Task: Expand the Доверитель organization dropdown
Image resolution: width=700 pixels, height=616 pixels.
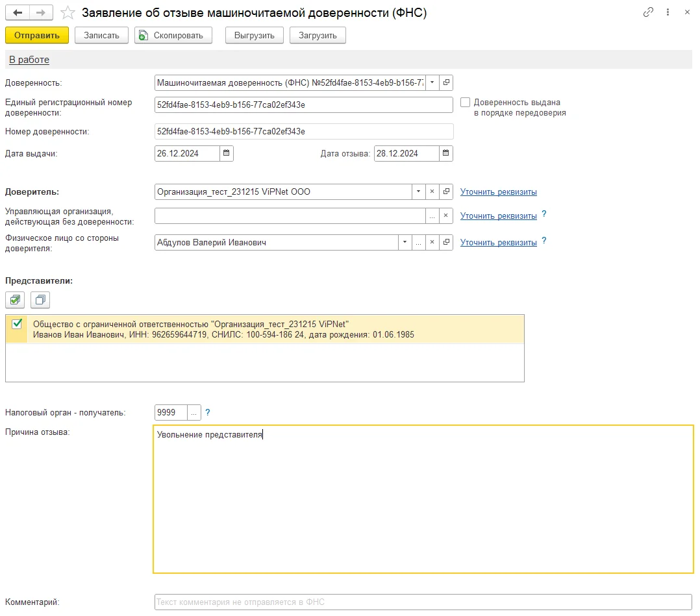Action: coord(418,191)
